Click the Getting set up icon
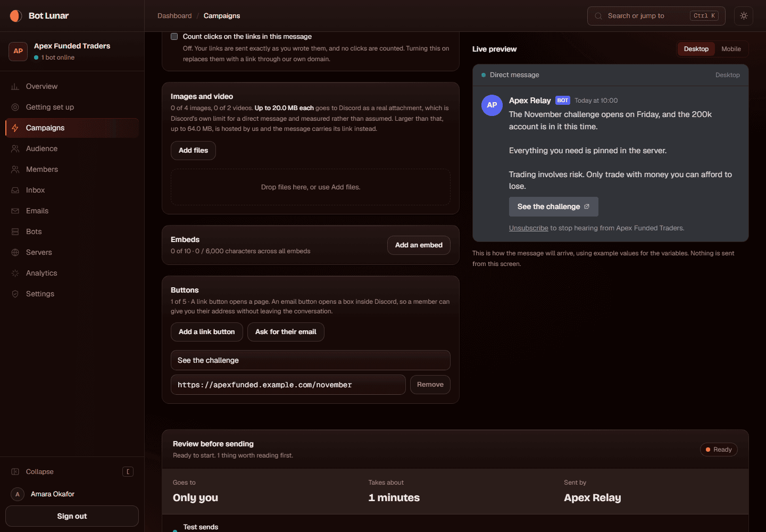The width and height of the screenshot is (766, 532). pos(15,107)
